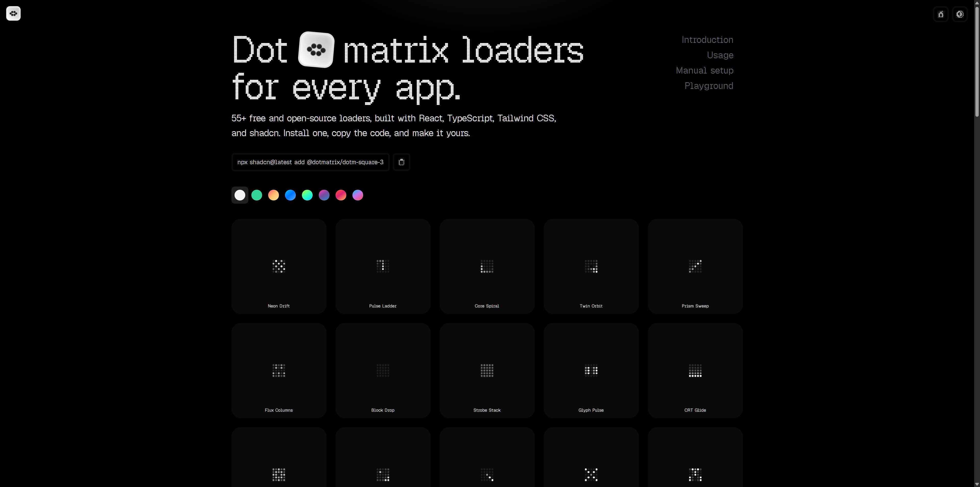Click the 'Flux Columns' label text
This screenshot has width=980, height=487.
pos(279,410)
